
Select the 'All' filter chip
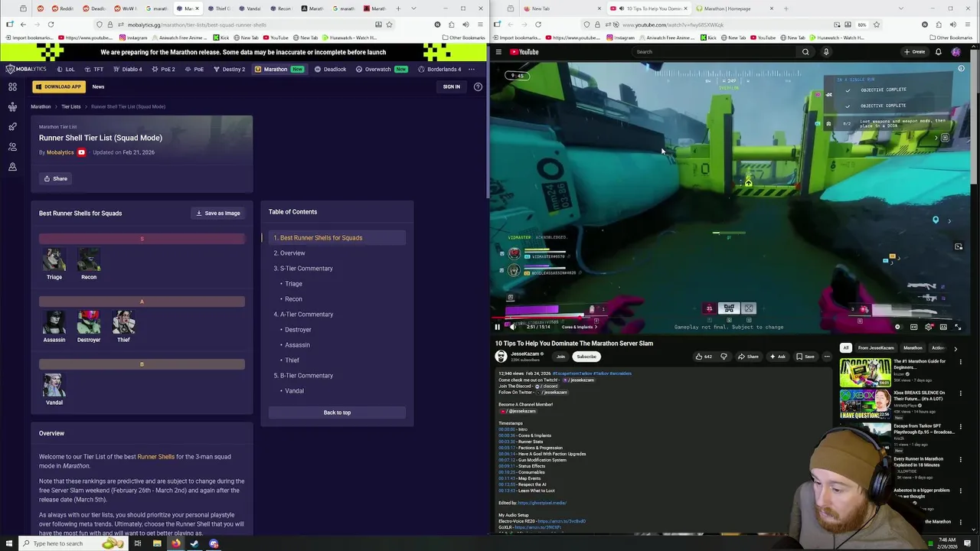[846, 348]
